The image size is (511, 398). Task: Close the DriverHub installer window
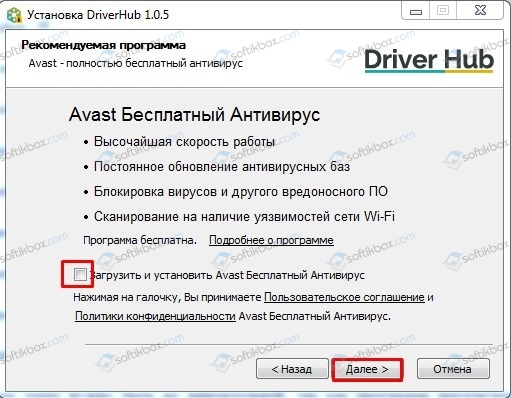tap(480, 11)
